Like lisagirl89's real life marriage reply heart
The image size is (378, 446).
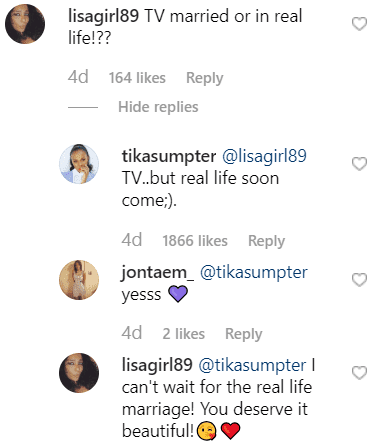point(359,373)
